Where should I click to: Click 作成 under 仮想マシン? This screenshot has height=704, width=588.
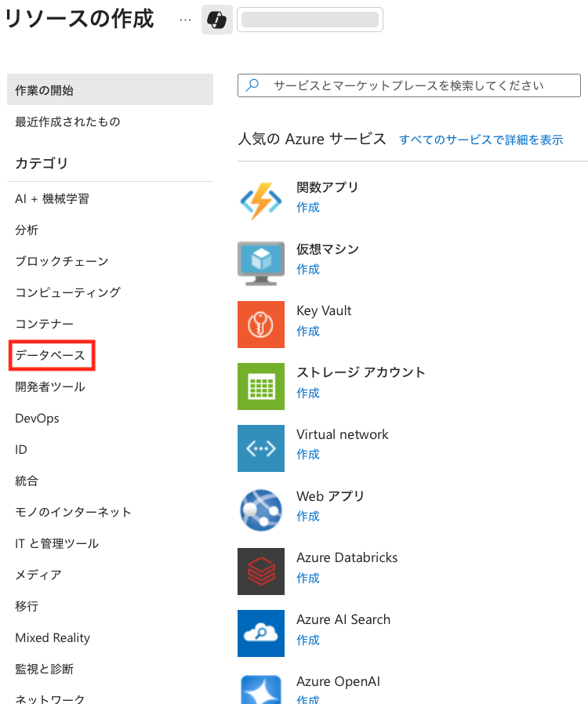(308, 269)
